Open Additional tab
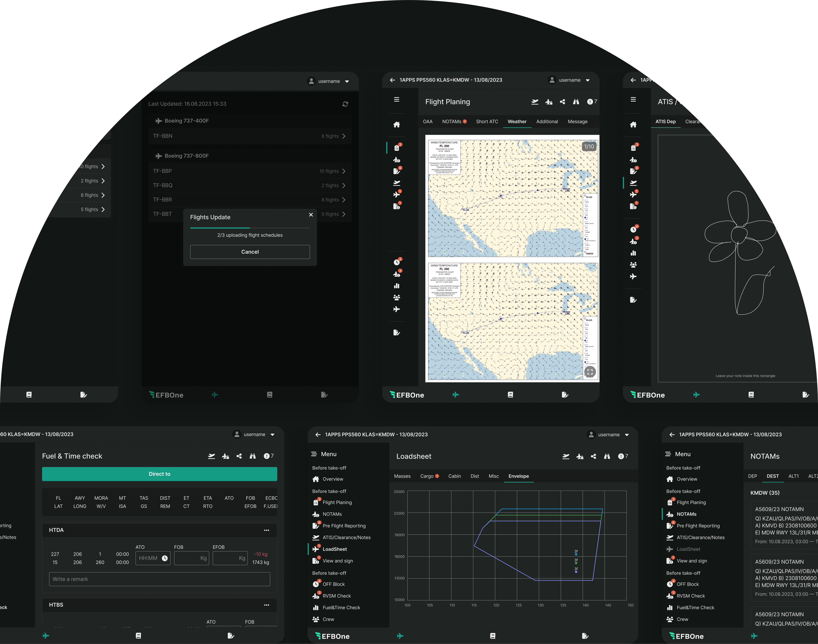The width and height of the screenshot is (818, 644). pyautogui.click(x=547, y=121)
